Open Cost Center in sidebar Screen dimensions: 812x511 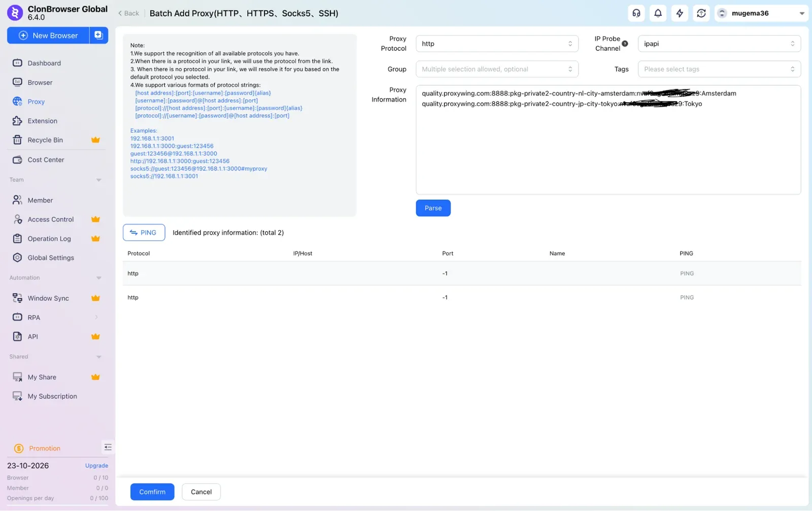tap(46, 160)
